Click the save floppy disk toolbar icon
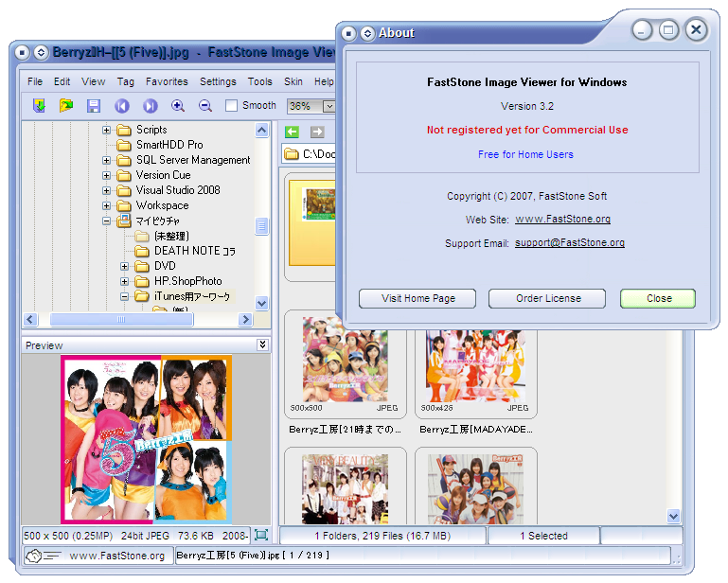Screen dimensions: 728x583 (x=94, y=106)
